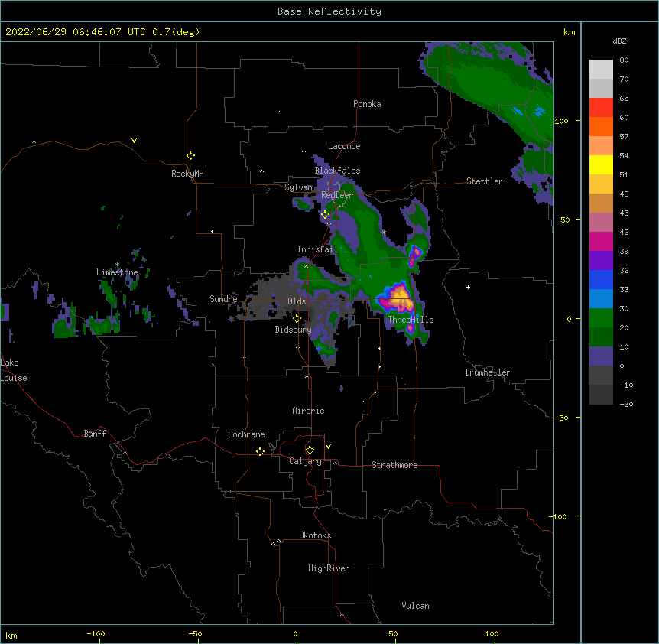Click the Lacombe city label

point(344,146)
